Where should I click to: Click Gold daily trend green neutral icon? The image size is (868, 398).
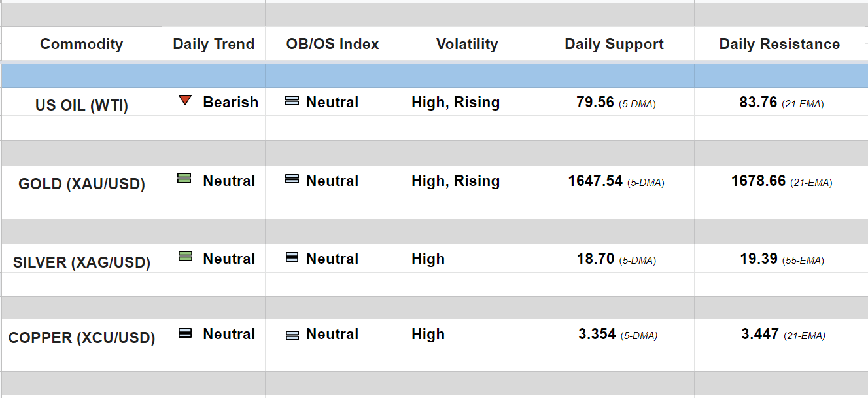tap(184, 179)
